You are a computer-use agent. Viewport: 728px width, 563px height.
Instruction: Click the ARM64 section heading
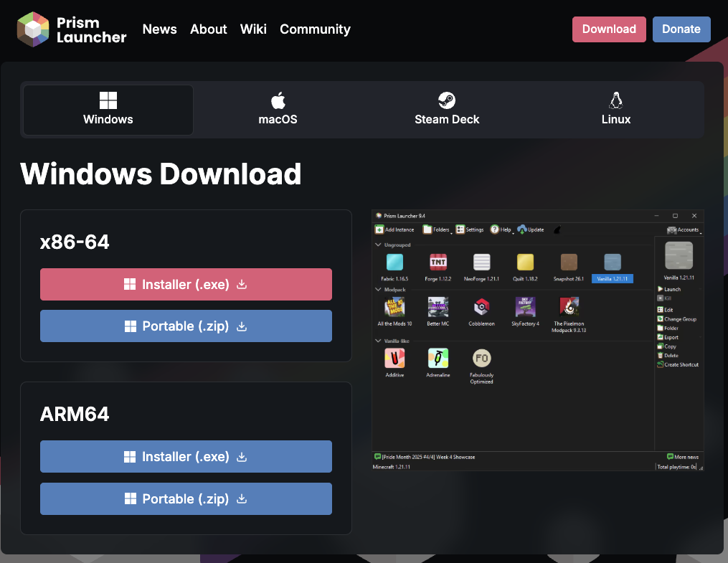(x=75, y=414)
